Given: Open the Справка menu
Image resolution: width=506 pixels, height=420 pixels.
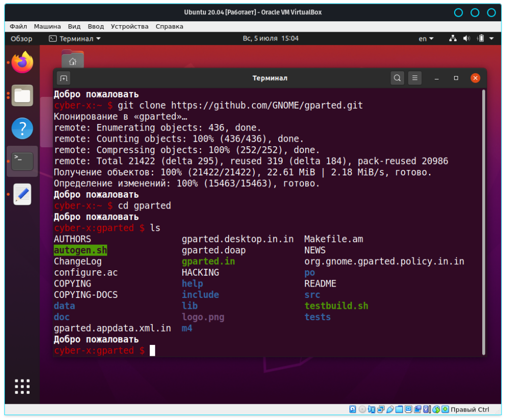Looking at the screenshot, I should [x=169, y=26].
